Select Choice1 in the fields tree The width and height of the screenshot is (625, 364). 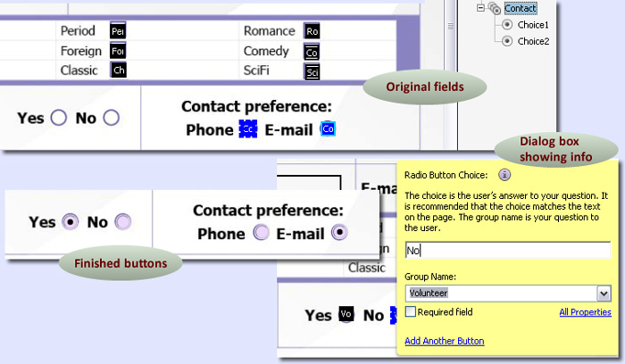tap(532, 25)
